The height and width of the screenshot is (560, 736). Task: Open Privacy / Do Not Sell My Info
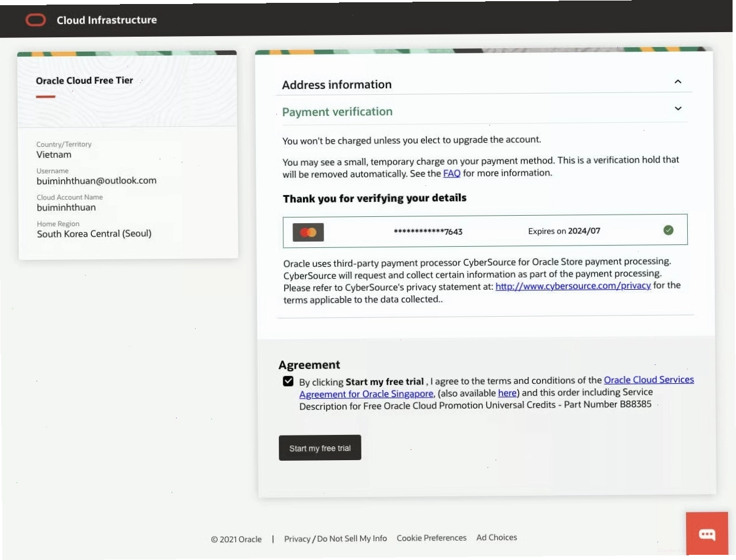tap(336, 539)
